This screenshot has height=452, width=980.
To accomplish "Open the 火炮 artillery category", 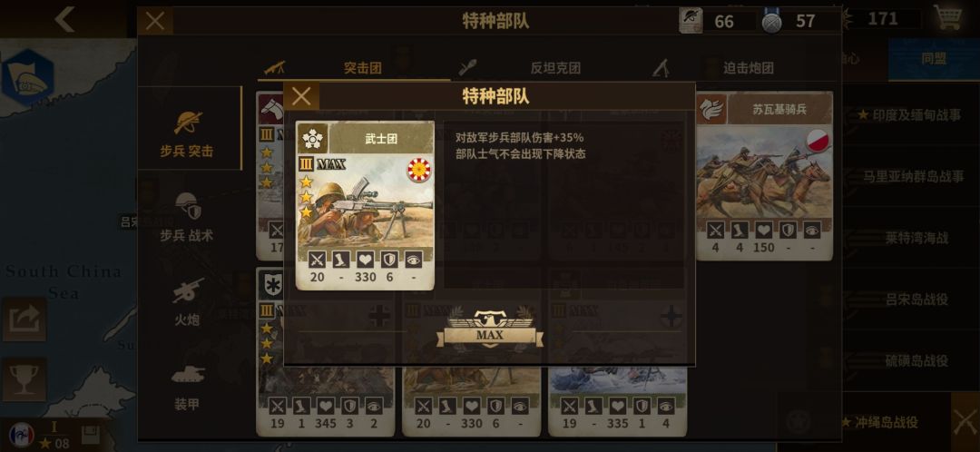I will coord(187,302).
